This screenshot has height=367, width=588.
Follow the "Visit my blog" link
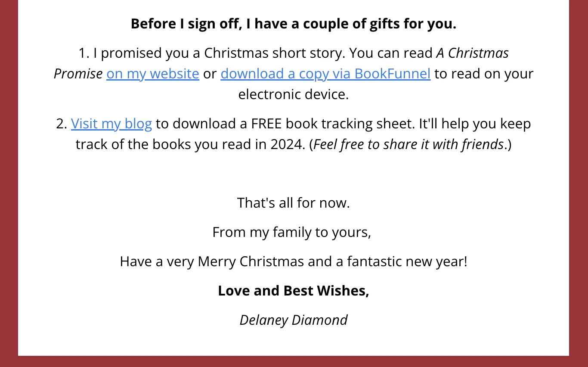coord(111,124)
